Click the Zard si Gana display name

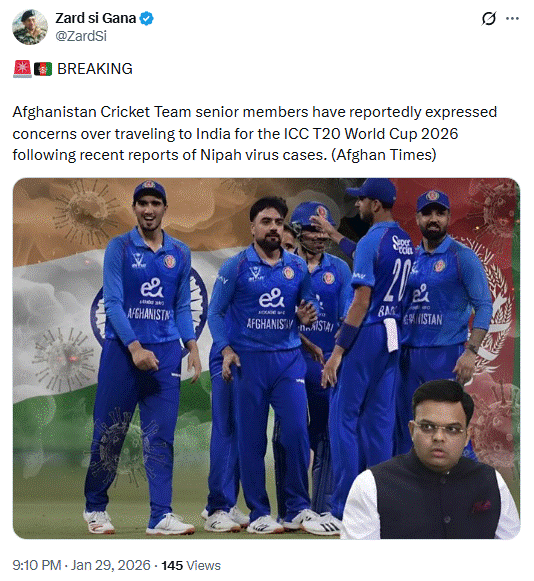pyautogui.click(x=96, y=18)
